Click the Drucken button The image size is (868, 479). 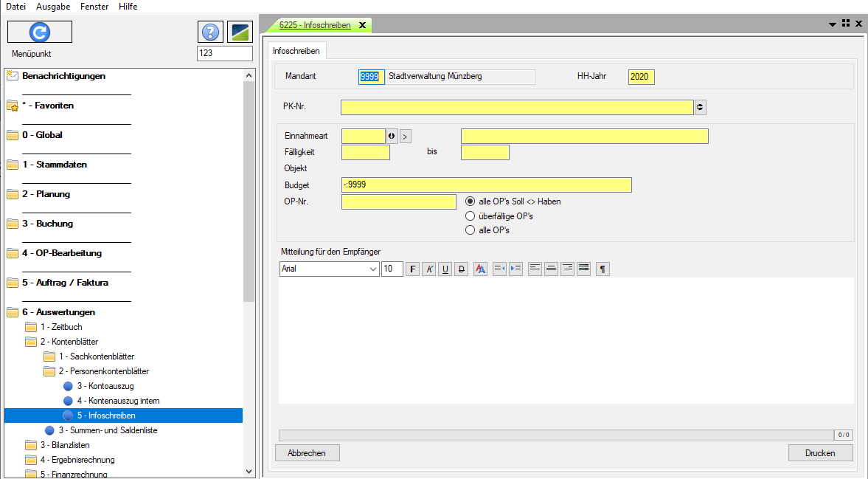click(x=820, y=453)
